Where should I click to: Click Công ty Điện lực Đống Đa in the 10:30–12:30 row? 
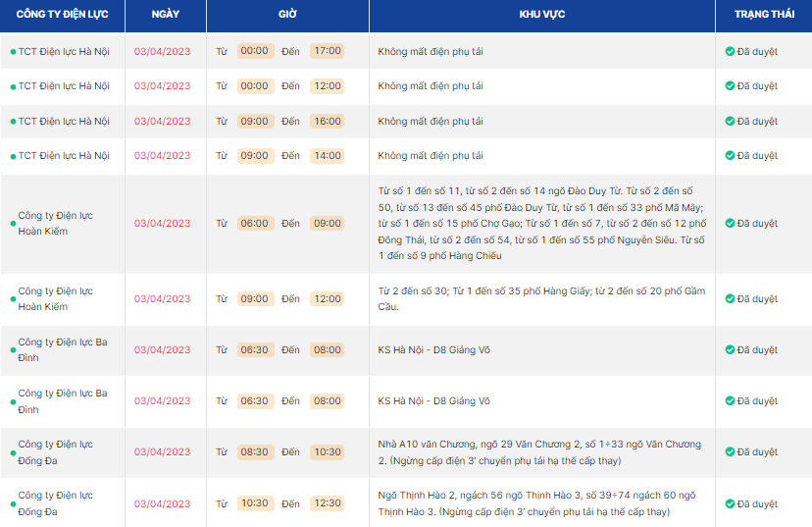tap(56, 503)
